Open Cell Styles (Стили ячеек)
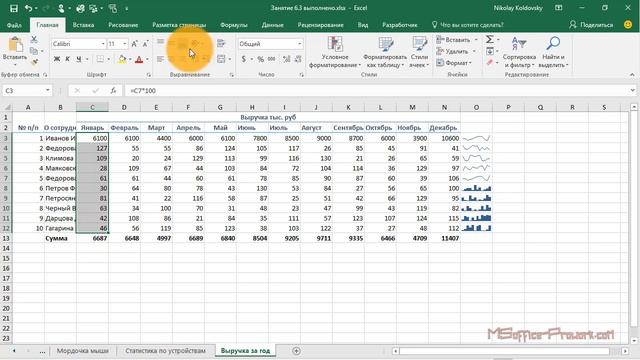640x360 pixels. click(x=419, y=52)
